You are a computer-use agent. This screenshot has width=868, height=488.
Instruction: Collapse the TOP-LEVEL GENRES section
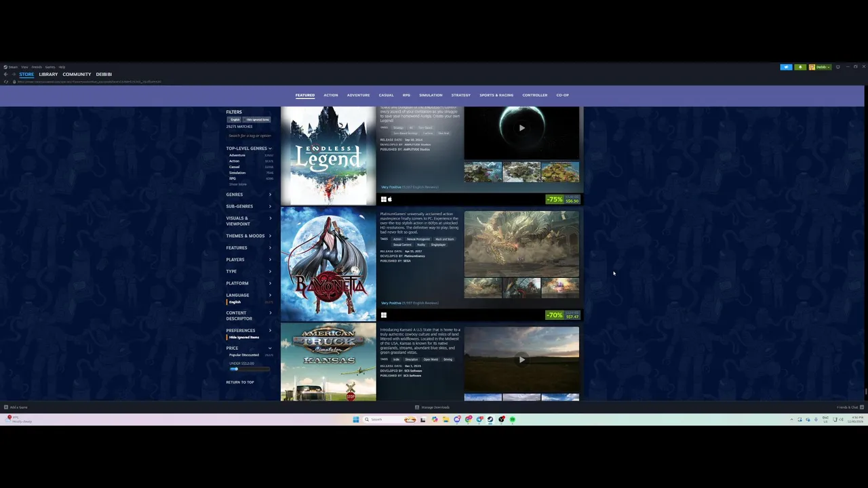coord(249,148)
